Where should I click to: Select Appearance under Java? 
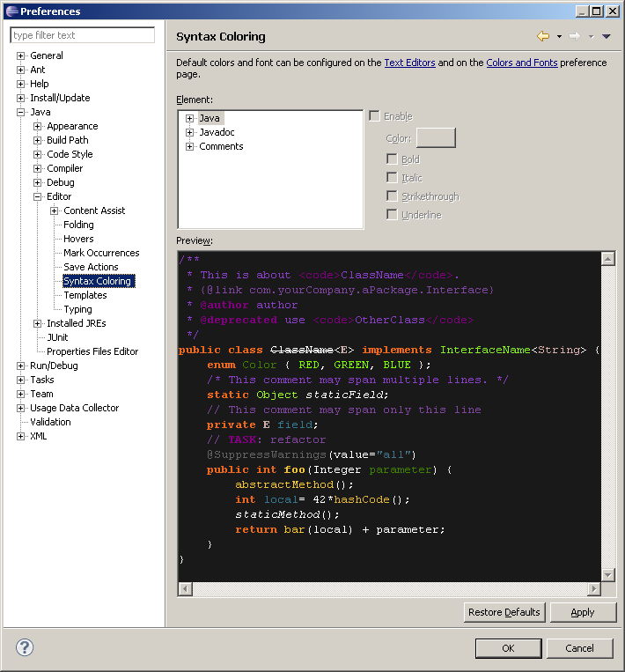click(x=72, y=126)
